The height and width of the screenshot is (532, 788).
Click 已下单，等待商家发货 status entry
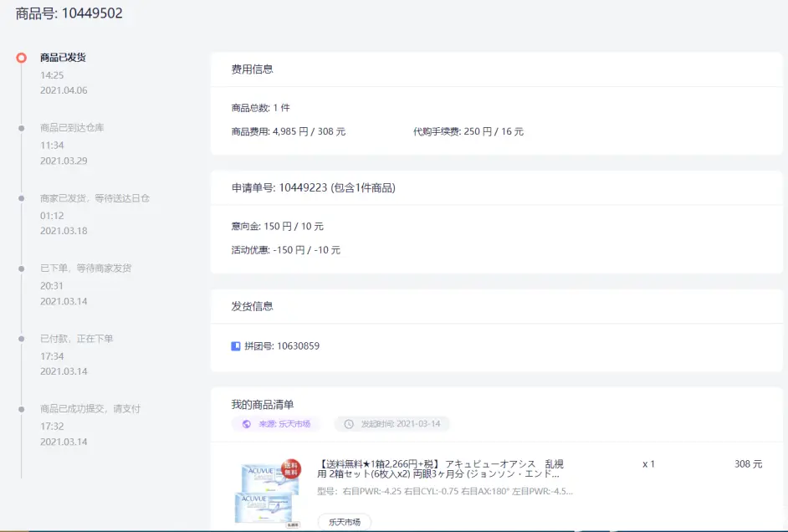tap(86, 269)
